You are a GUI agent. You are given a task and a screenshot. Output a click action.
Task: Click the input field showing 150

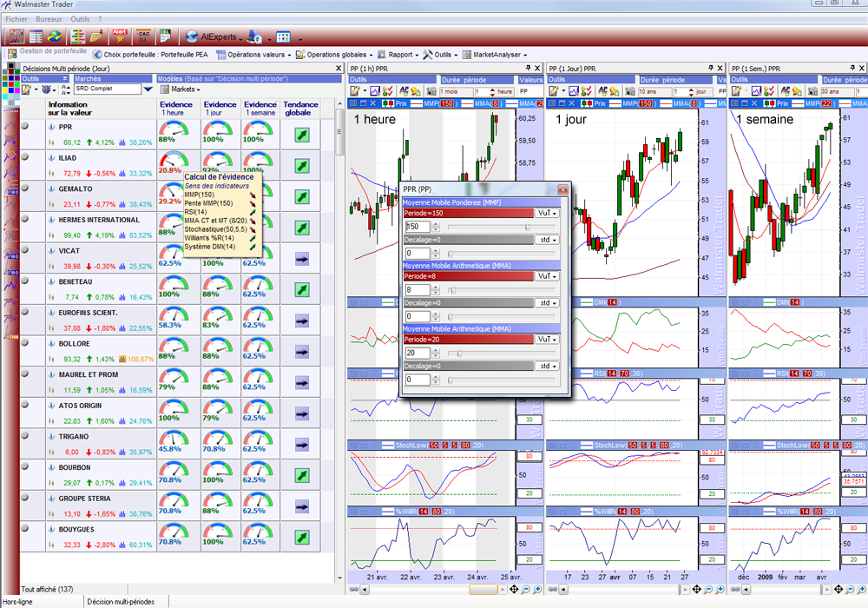418,227
